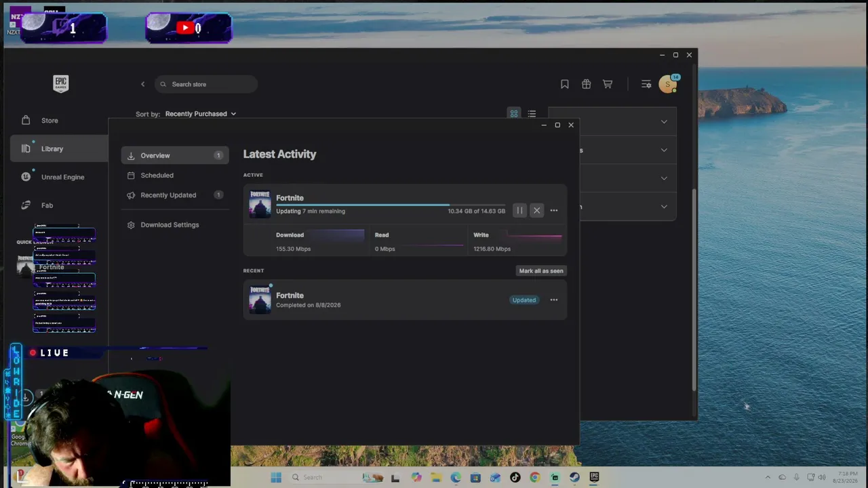This screenshot has height=488, width=868.
Task: Open Epic Games Launcher taskbar icon
Action: tap(594, 478)
